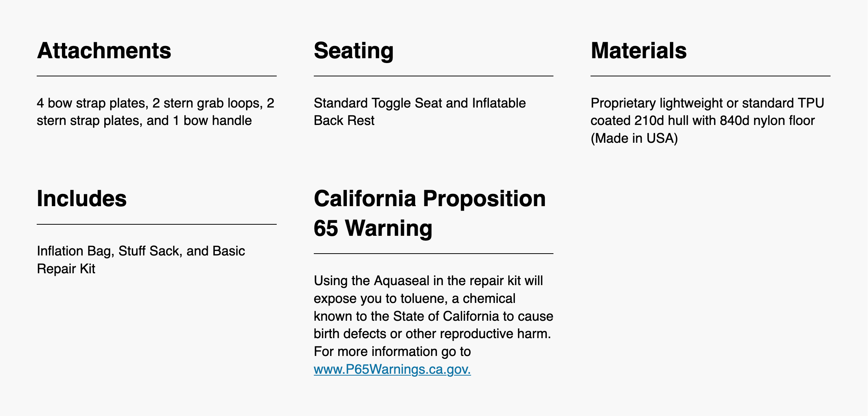Click the Attachments heading
Viewport: 868px width, 416px height.
pyautogui.click(x=104, y=50)
